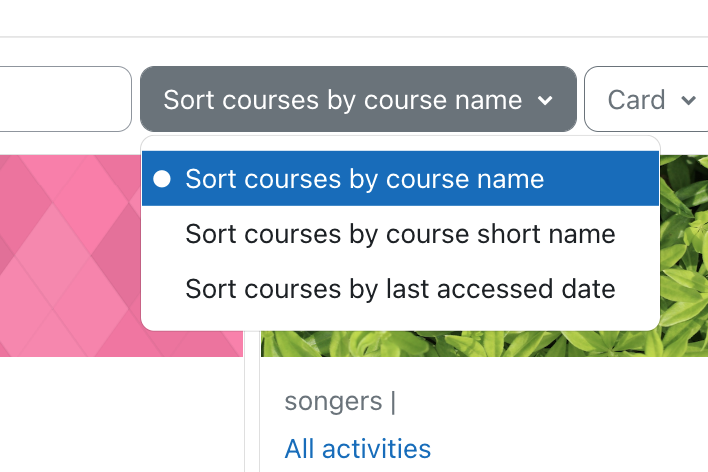708x472 pixels.
Task: Click the white bullet marking the selected sort option
Action: click(162, 179)
